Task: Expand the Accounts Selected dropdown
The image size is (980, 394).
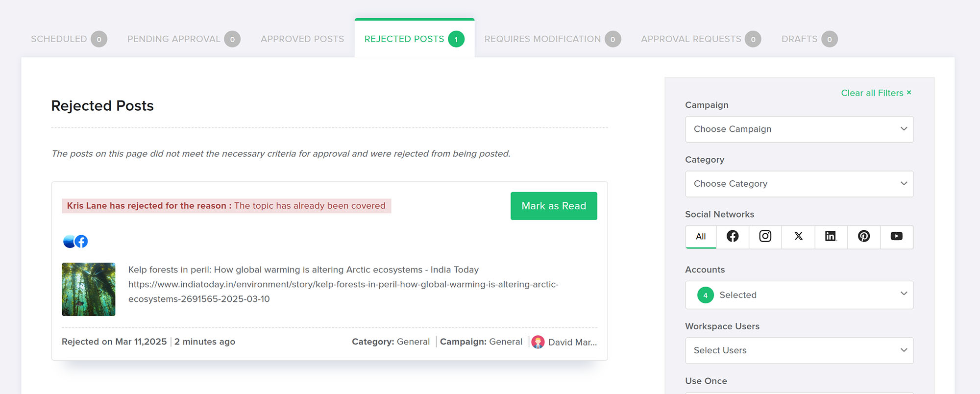Action: [x=799, y=295]
